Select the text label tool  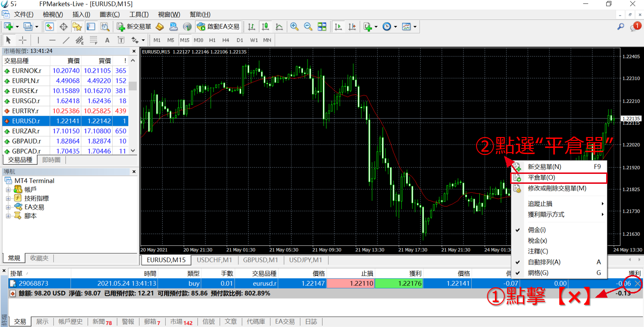[107, 40]
